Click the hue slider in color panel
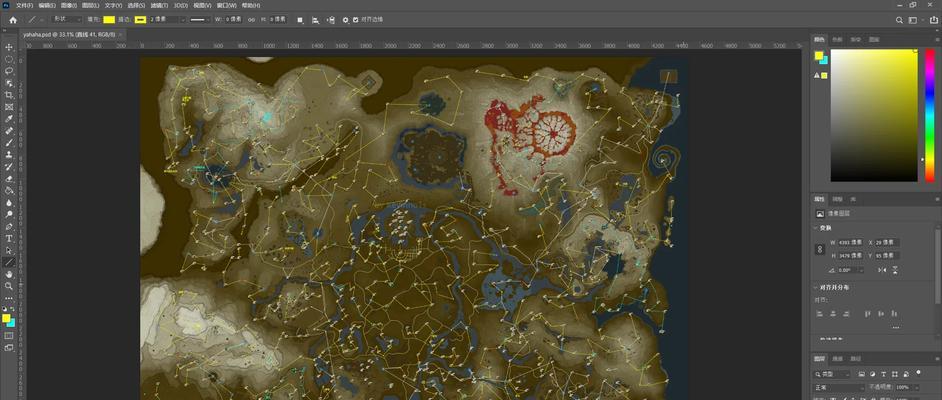 [x=929, y=115]
